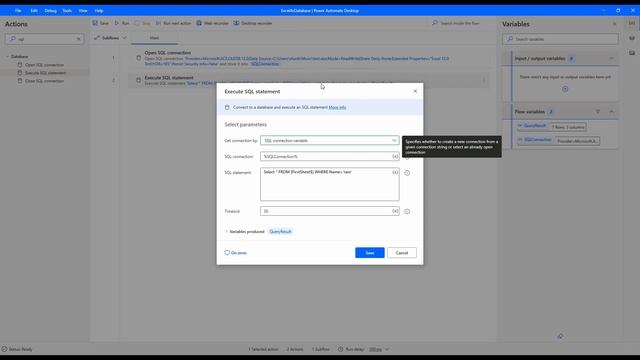Click the QueryResult variable chip in dialog
Image resolution: width=640 pixels, height=360 pixels.
(280, 231)
